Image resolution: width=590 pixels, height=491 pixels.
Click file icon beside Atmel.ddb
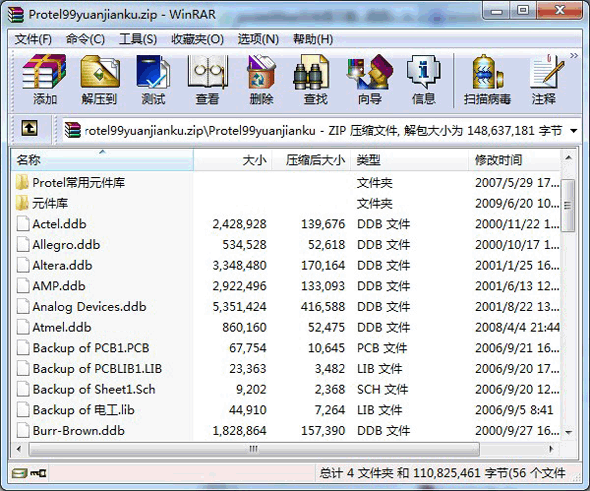tap(23, 327)
